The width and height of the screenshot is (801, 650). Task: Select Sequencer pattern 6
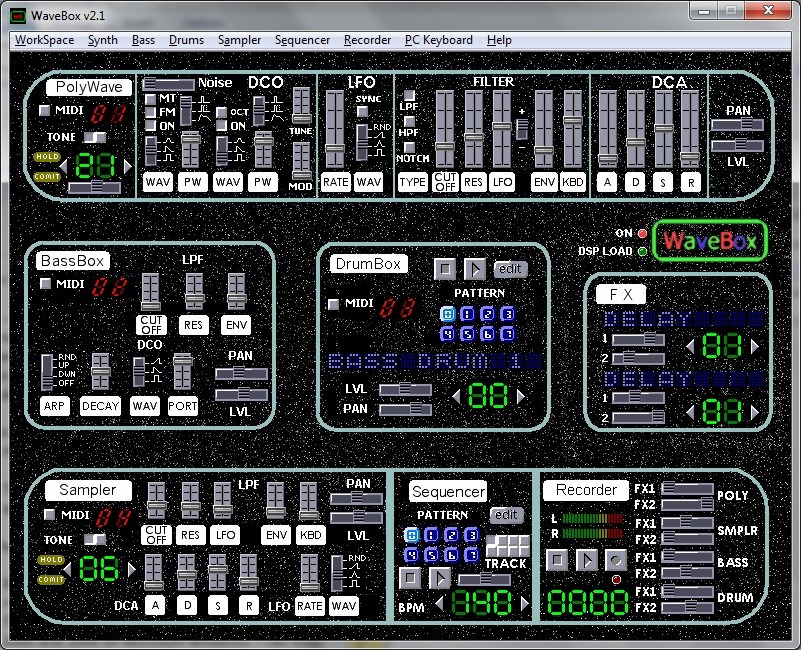452,555
